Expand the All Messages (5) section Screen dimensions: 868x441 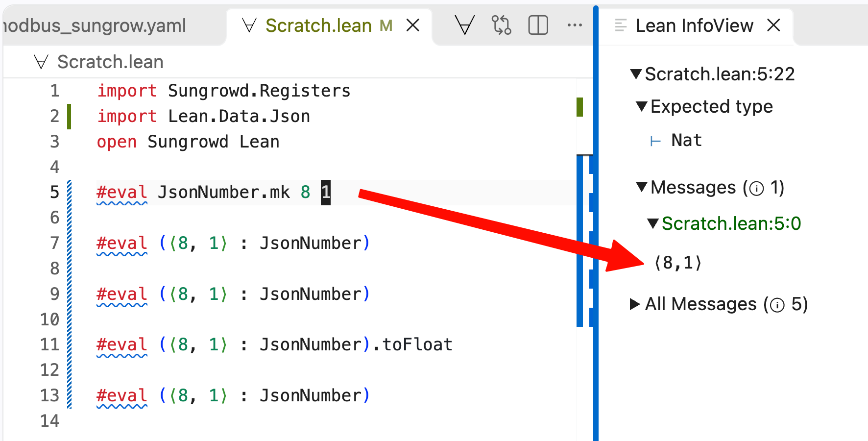click(x=635, y=304)
